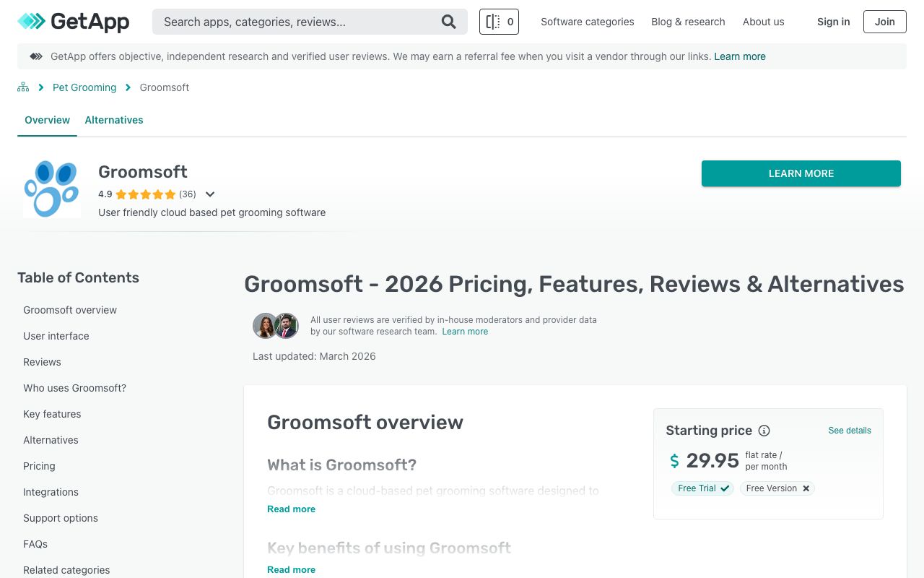Image resolution: width=924 pixels, height=578 pixels.
Task: Click the 29.95 price value
Action: [x=712, y=460]
